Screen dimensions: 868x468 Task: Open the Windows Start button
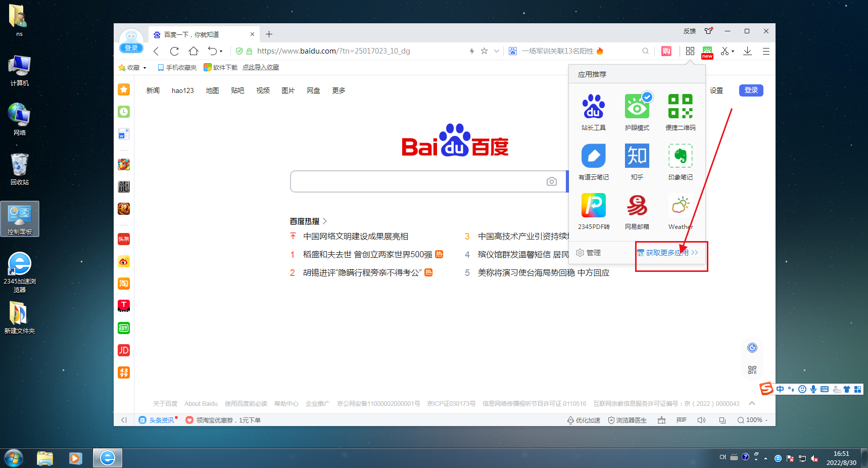tap(14, 458)
